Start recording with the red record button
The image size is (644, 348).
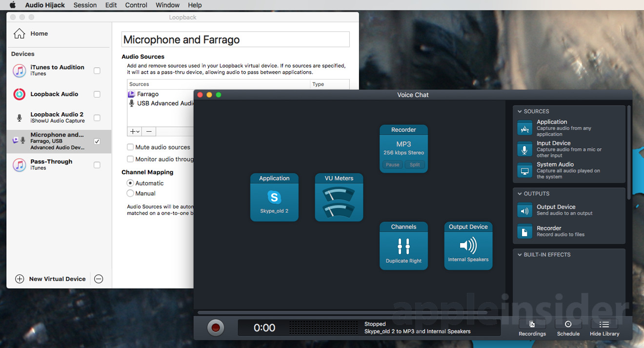click(216, 328)
